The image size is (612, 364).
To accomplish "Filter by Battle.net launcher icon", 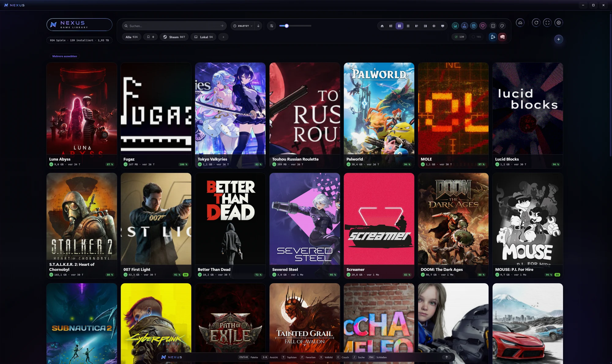I will pos(493,37).
